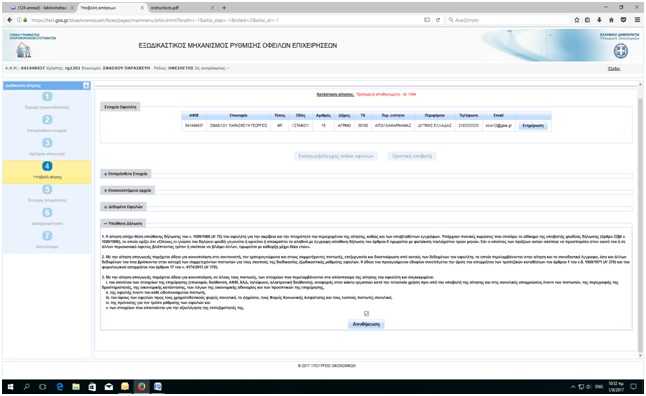Open Mail app from taskbar

108,387
